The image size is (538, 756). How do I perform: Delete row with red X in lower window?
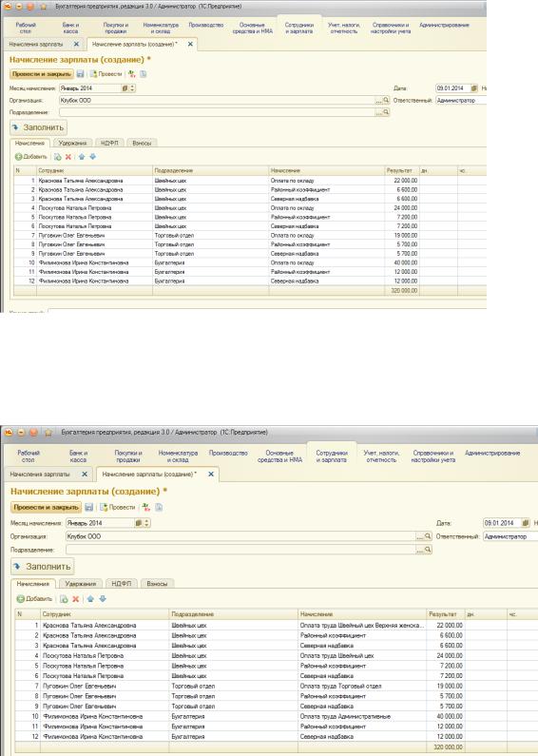76,599
